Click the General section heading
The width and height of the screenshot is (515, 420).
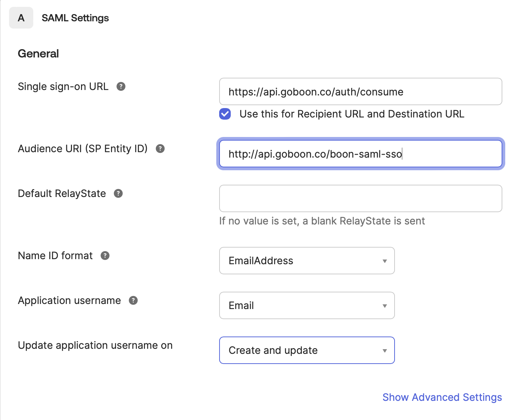38,53
